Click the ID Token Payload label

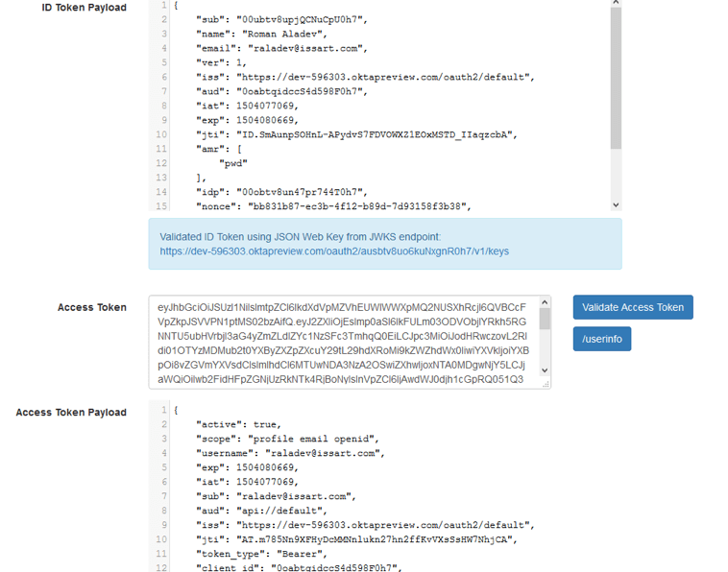click(x=84, y=8)
